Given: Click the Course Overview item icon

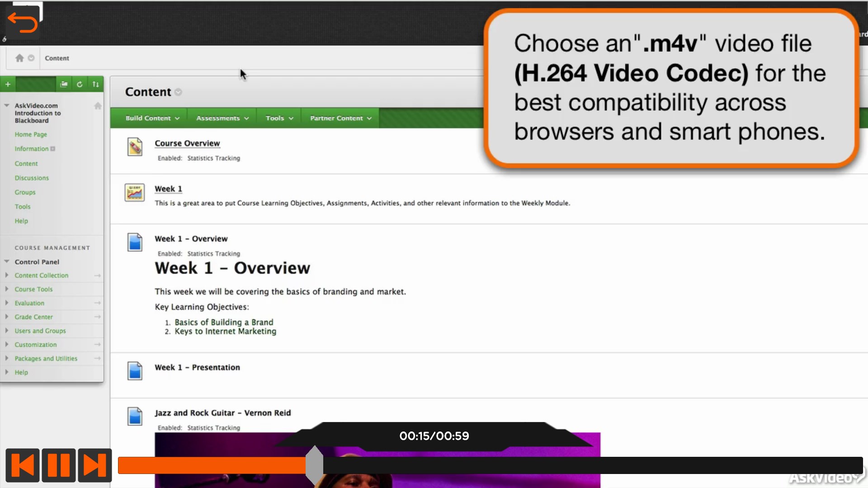Looking at the screenshot, I should pos(135,147).
